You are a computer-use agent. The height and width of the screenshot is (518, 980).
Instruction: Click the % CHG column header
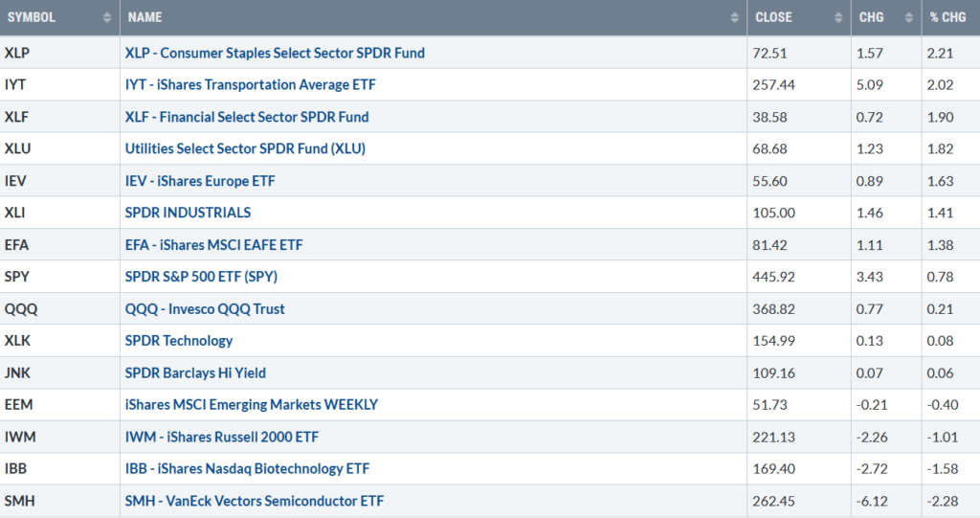point(950,17)
